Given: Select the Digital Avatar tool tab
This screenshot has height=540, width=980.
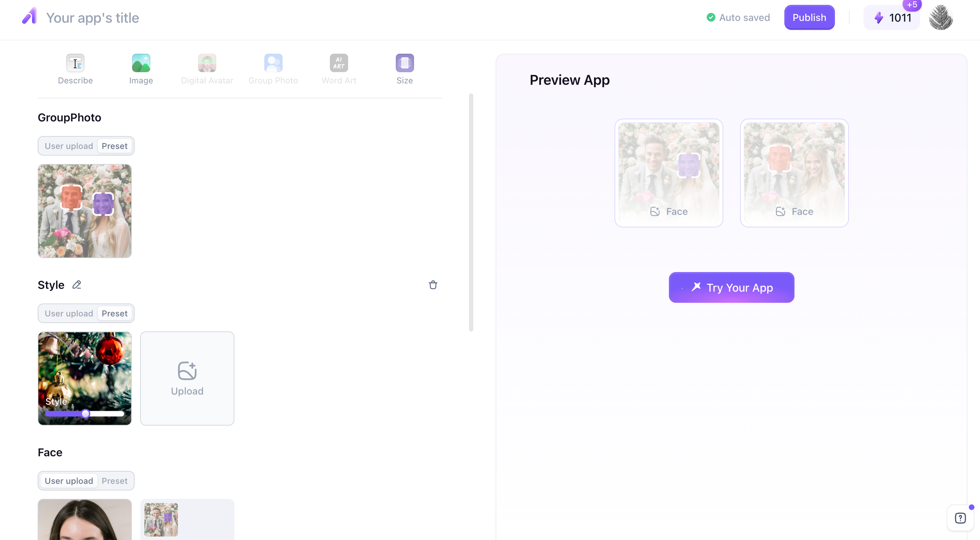Looking at the screenshot, I should pos(207,68).
